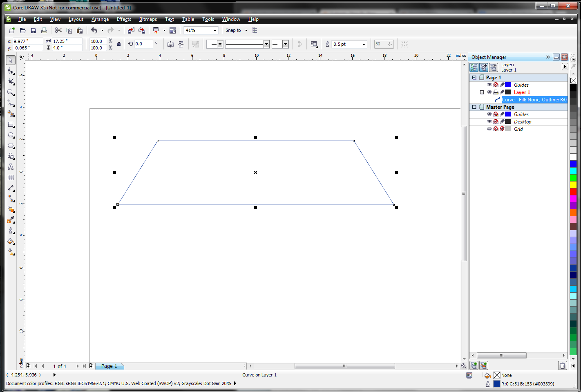
Task: Toggle editability of the Desktop layer
Action: (502, 122)
